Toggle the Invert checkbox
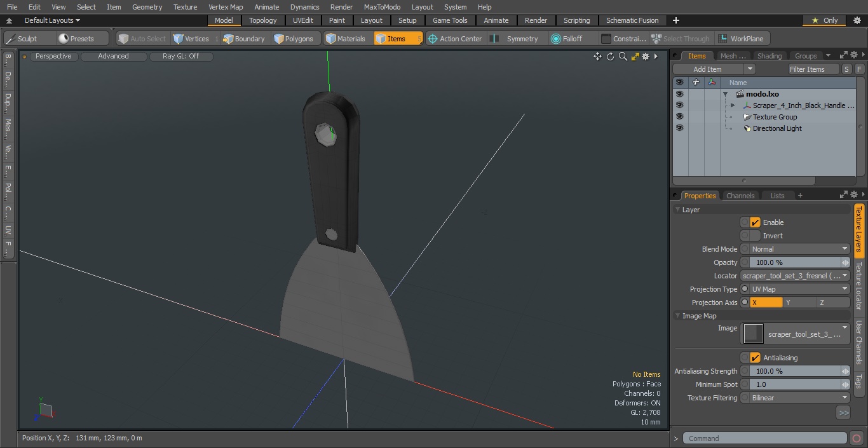Image resolution: width=868 pixels, height=448 pixels. [x=755, y=236]
